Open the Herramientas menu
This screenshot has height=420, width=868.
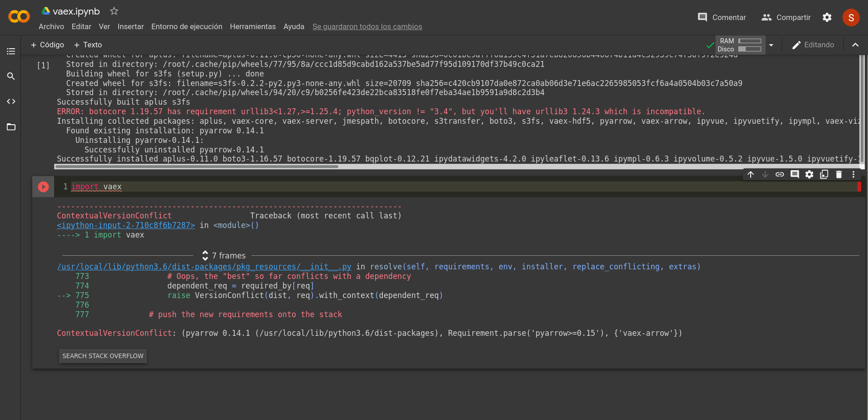point(253,26)
